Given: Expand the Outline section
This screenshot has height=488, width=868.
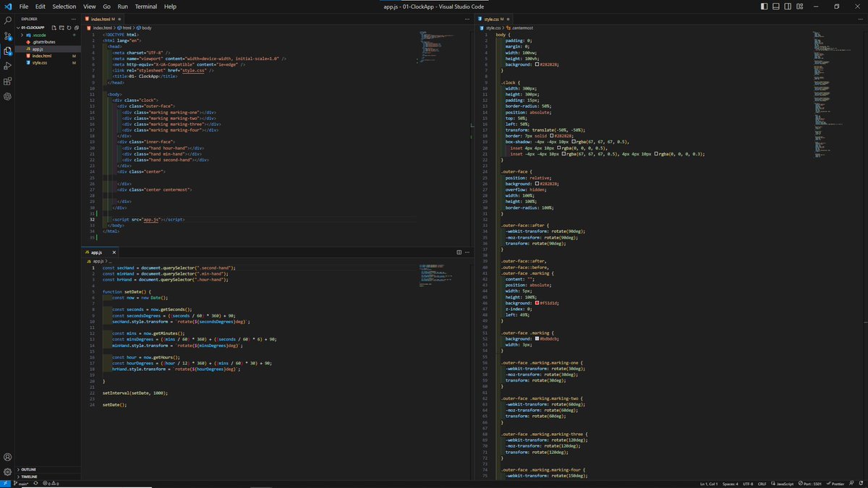Looking at the screenshot, I should pyautogui.click(x=27, y=468).
